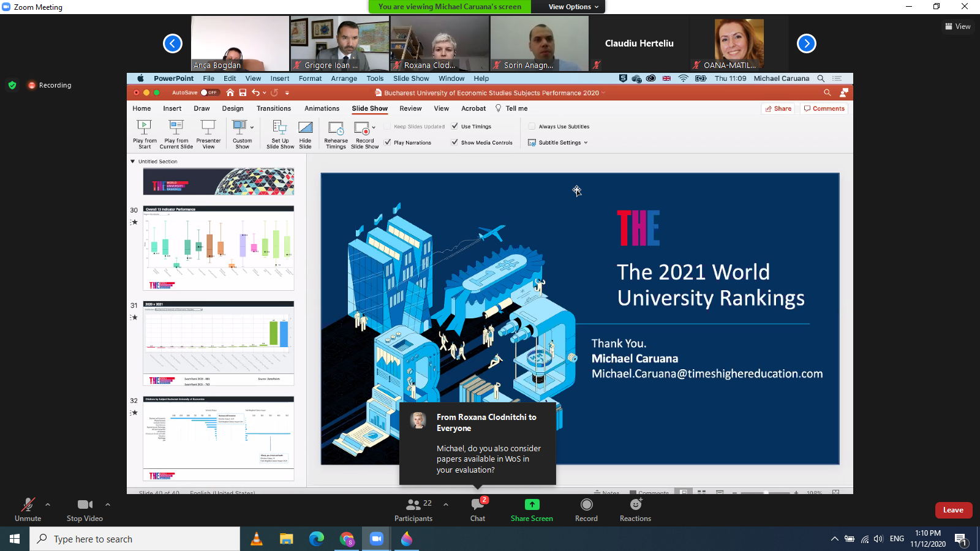Viewport: 980px width, 551px height.
Task: Open the Animations ribbon tab
Action: tap(322, 108)
